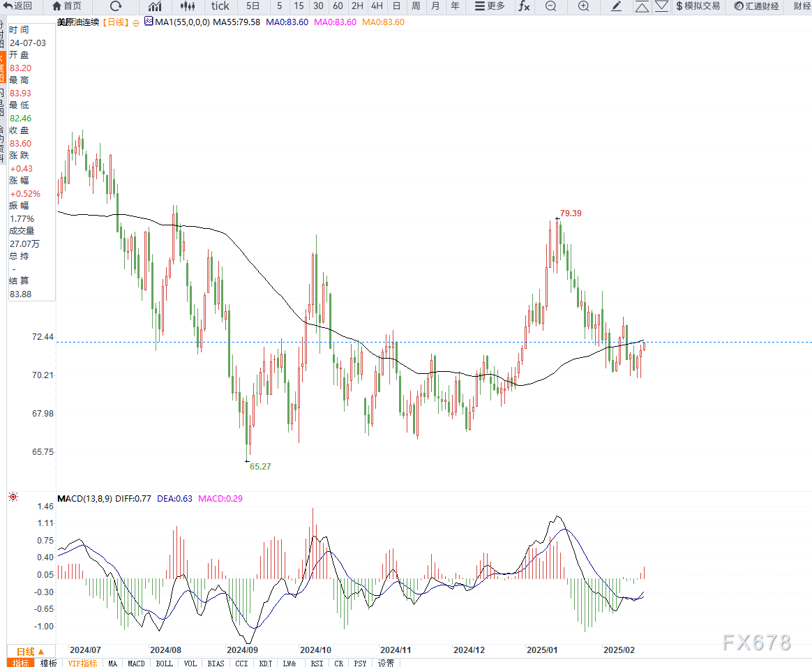812x667 pixels.
Task: Zoom out using the minus magnifier
Action: click(x=551, y=6)
